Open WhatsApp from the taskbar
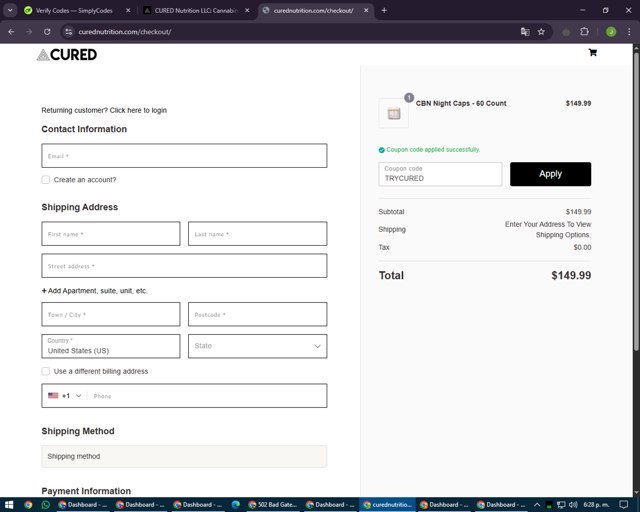Viewport: 640px width, 512px height. 46,505
